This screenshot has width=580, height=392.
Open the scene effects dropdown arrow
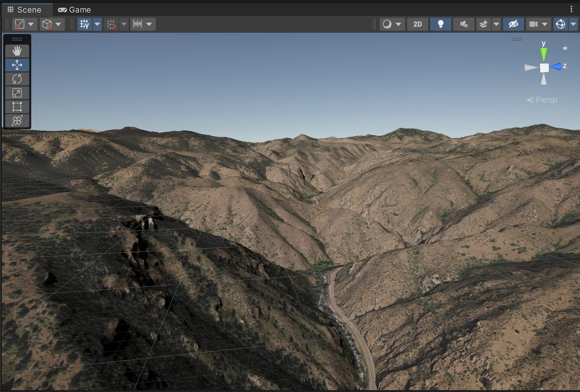497,24
